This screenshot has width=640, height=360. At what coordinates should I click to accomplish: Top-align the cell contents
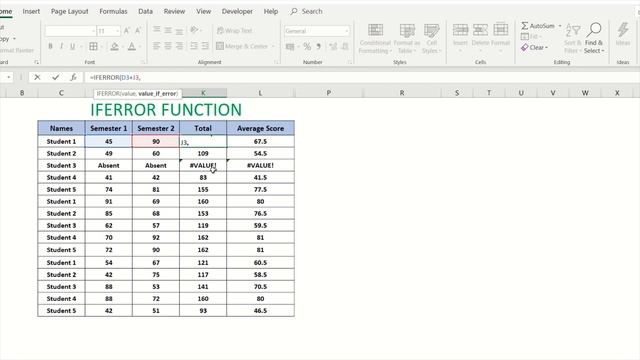tap(156, 30)
